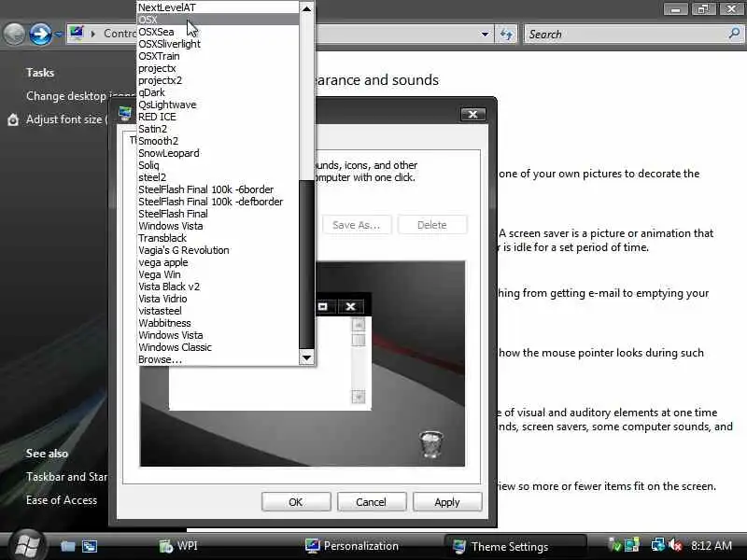Choose QsLightwave theme
The width and height of the screenshot is (747, 560).
tap(218, 105)
